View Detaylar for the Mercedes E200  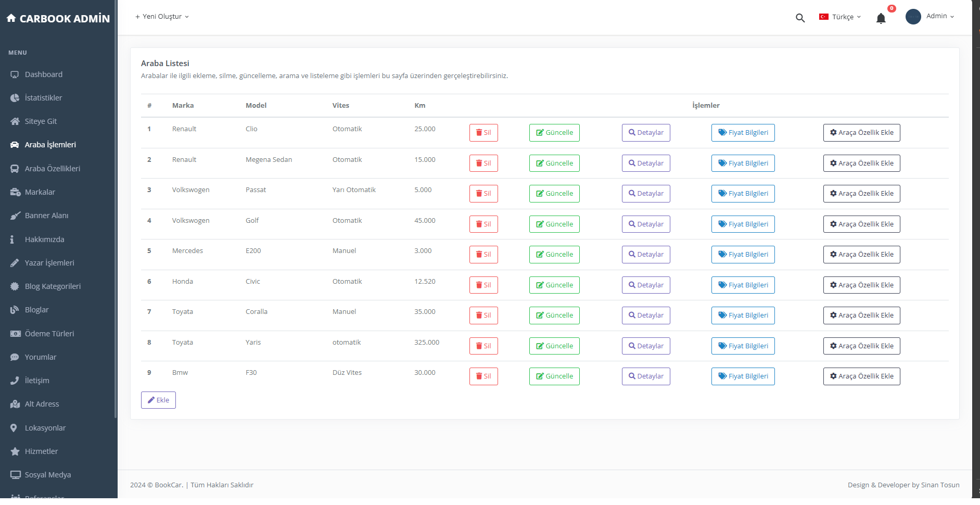(x=645, y=255)
